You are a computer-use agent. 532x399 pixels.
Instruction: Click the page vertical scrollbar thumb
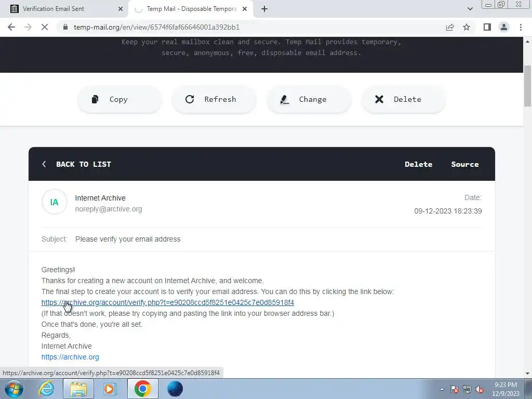click(527, 86)
